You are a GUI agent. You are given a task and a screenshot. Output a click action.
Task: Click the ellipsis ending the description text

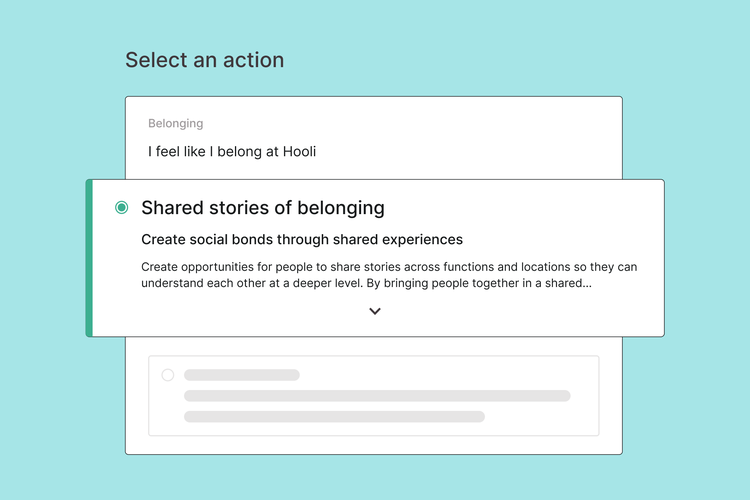[x=586, y=283]
